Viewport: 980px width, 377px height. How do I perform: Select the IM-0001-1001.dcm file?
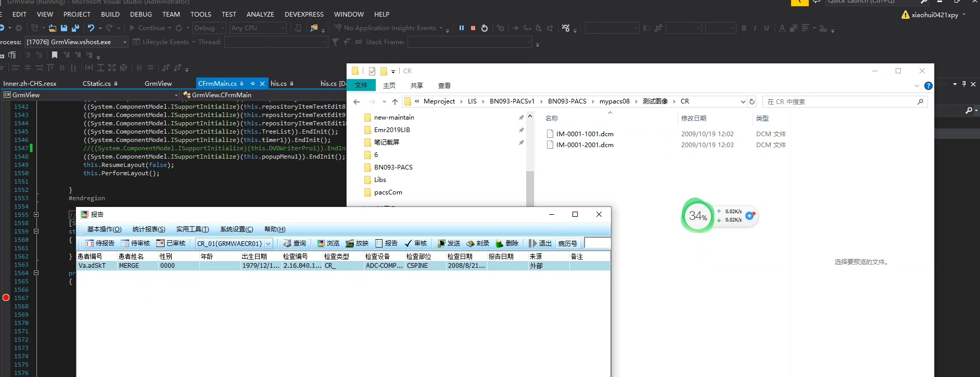(584, 134)
